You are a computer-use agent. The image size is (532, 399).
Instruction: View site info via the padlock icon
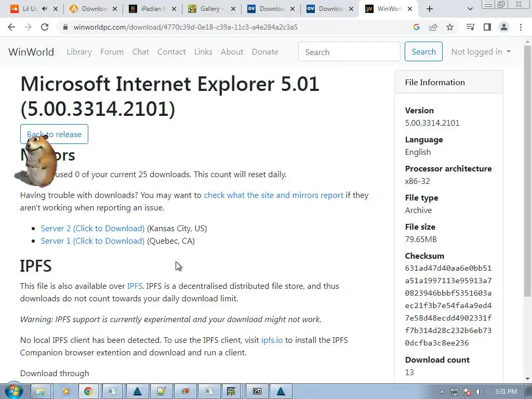point(65,27)
